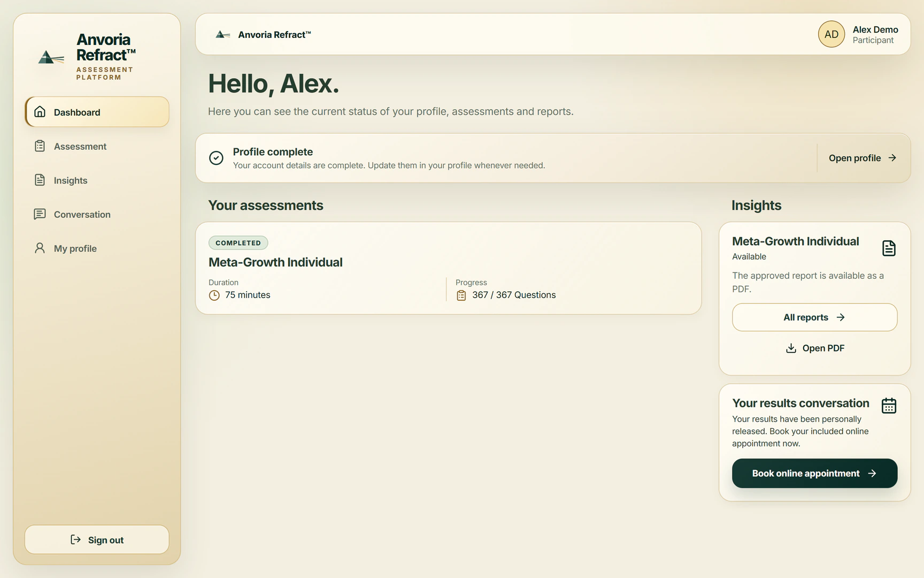
Task: Click the calendar icon in results conversation card
Action: coord(889,406)
